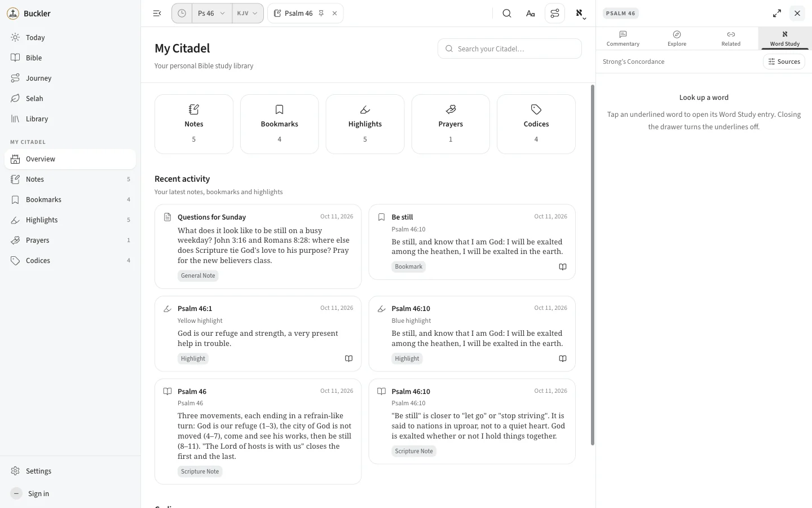The width and height of the screenshot is (812, 508).
Task: Open the Sources filter in Word Study
Action: tap(784, 62)
